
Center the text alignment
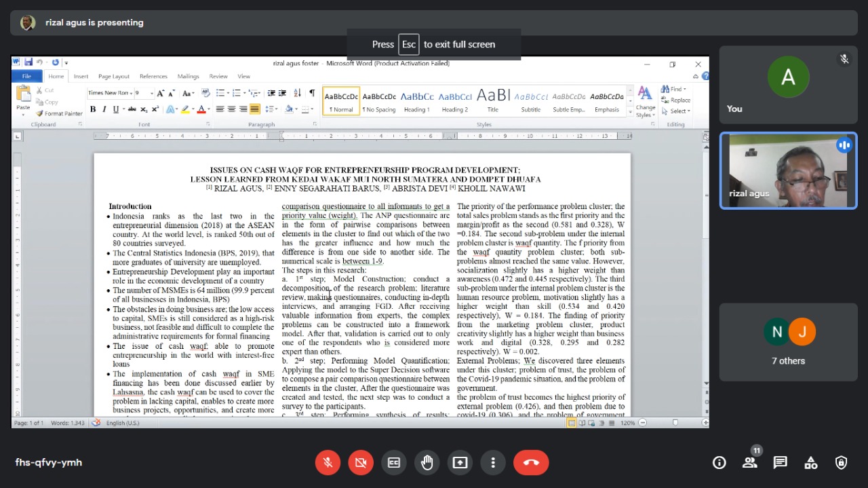231,109
